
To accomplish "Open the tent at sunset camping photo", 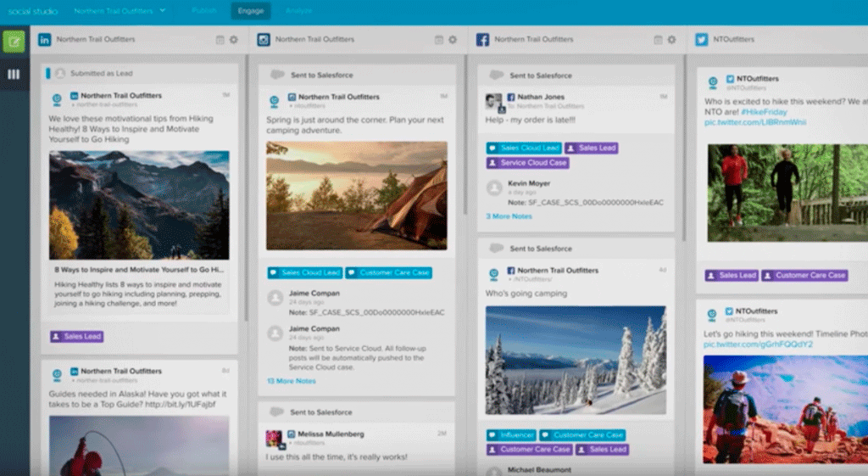I will pos(357,196).
